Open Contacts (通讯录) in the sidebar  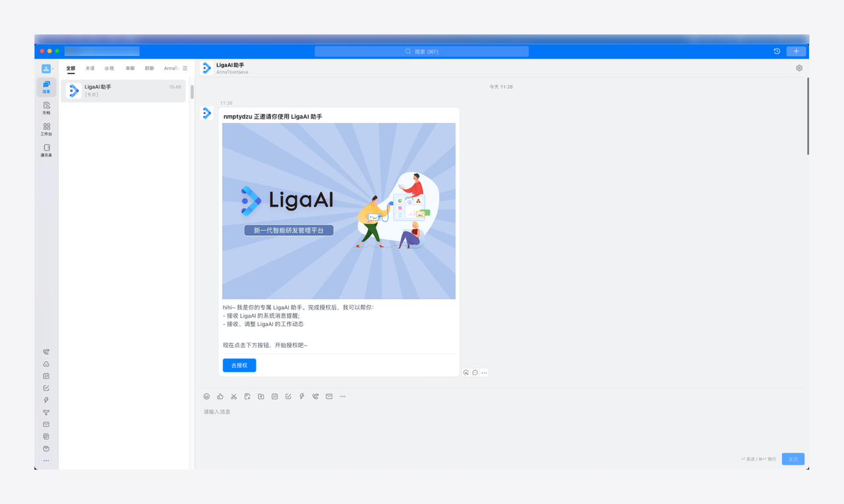click(45, 150)
